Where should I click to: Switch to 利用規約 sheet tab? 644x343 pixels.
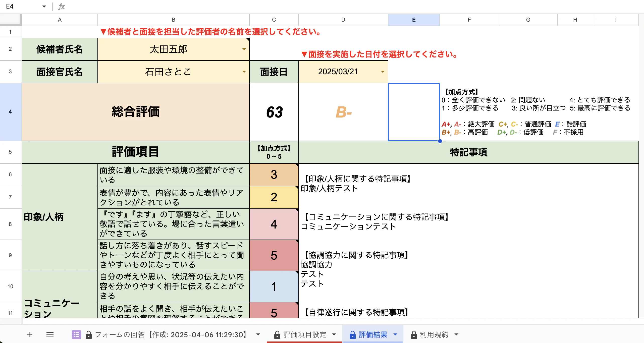(434, 334)
